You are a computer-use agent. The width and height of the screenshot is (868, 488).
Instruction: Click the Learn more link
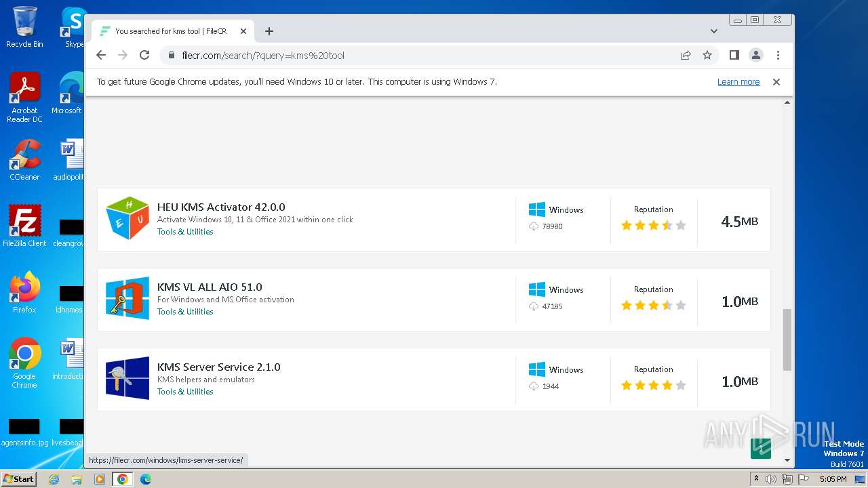click(x=738, y=82)
